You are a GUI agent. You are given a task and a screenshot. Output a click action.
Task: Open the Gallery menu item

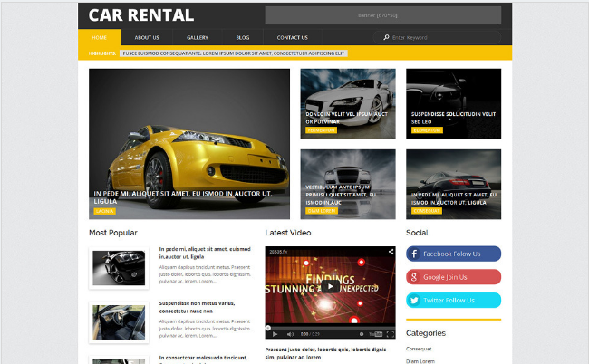tap(198, 37)
